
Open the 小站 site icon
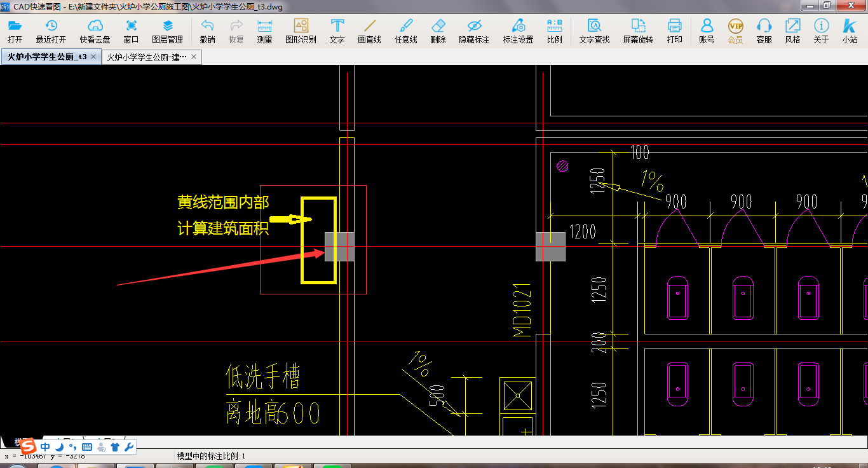tap(850, 31)
